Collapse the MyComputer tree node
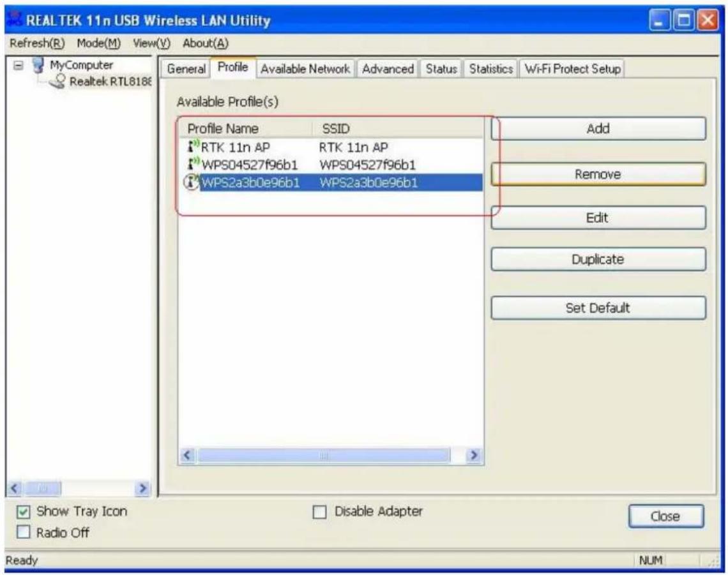Image resolution: width=728 pixels, height=575 pixels. pyautogui.click(x=18, y=65)
